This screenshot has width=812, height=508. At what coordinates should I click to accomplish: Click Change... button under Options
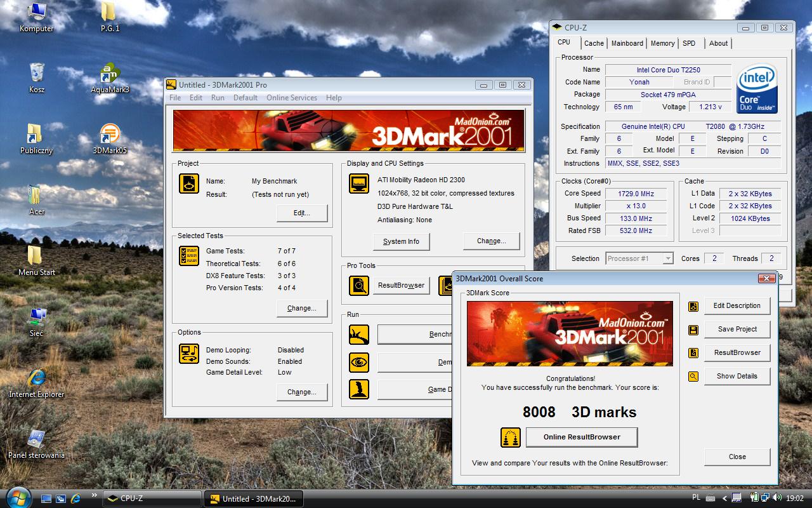coord(302,392)
